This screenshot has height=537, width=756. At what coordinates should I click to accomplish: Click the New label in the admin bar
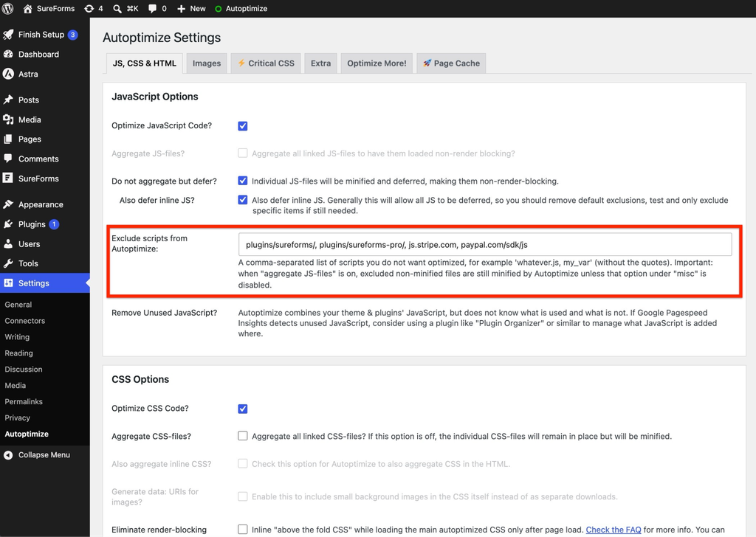[x=198, y=9]
